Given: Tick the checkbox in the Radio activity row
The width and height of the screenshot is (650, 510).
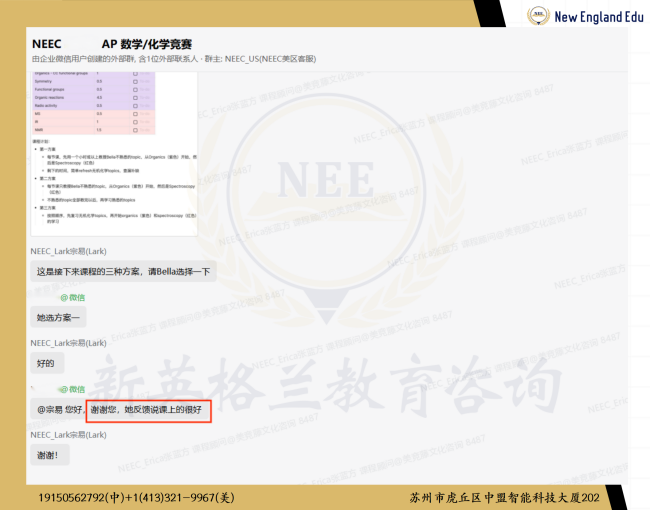Looking at the screenshot, I should [135, 106].
